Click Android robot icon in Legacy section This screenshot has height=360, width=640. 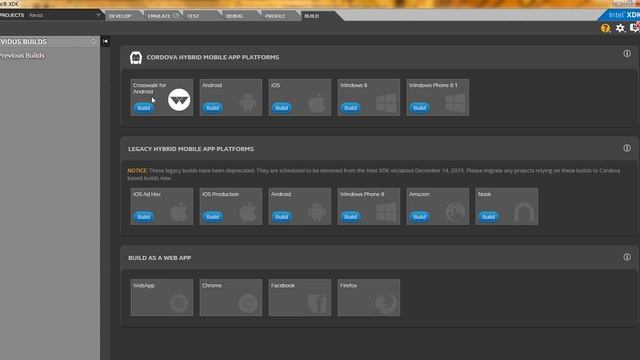point(317,212)
